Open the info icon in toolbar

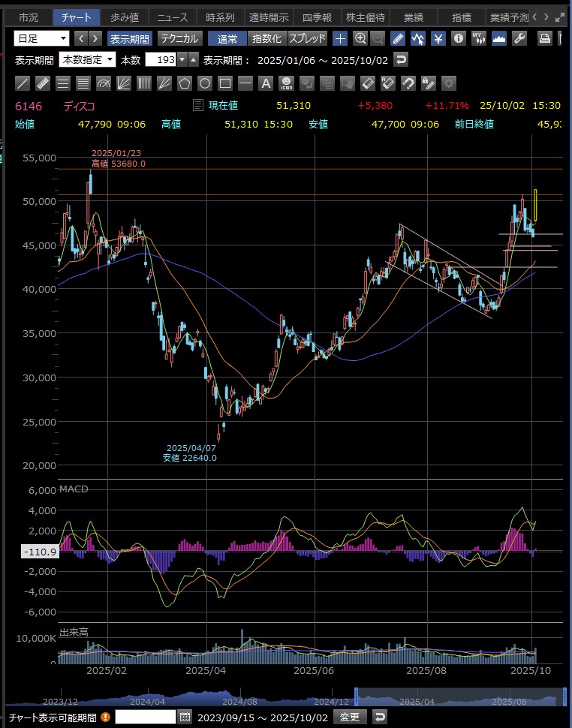[459, 38]
